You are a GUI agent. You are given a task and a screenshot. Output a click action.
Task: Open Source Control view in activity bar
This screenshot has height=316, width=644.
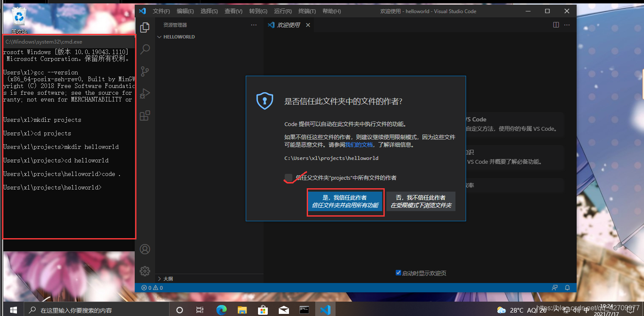145,71
